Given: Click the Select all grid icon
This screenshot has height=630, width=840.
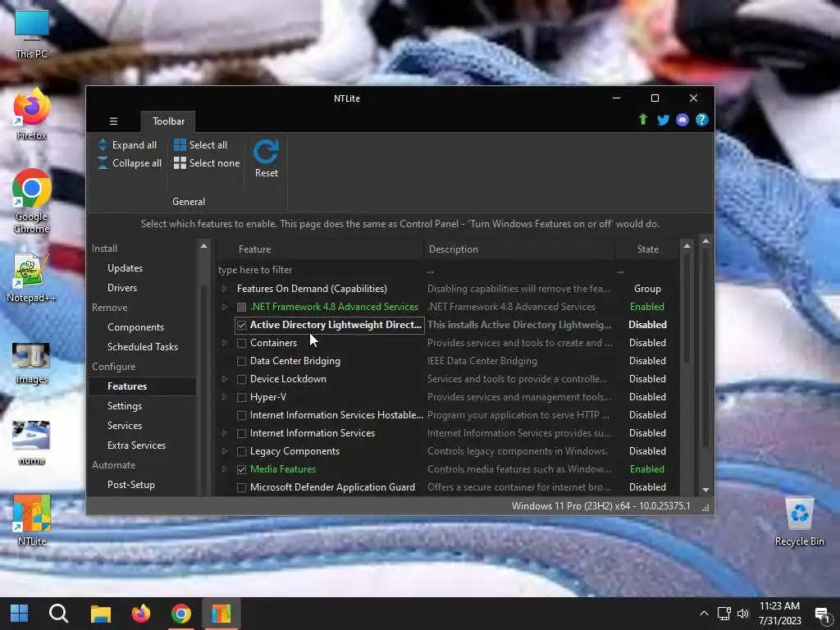Looking at the screenshot, I should [180, 144].
